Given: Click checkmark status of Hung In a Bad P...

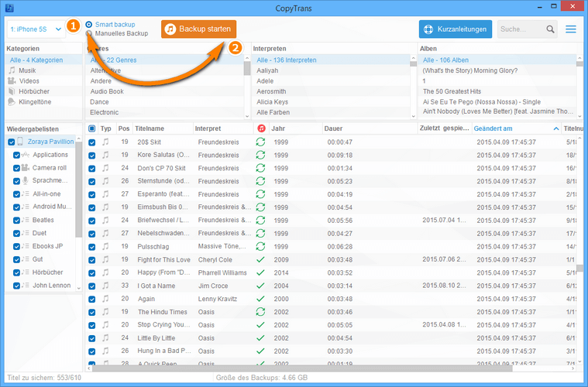Looking at the screenshot, I should 260,351.
